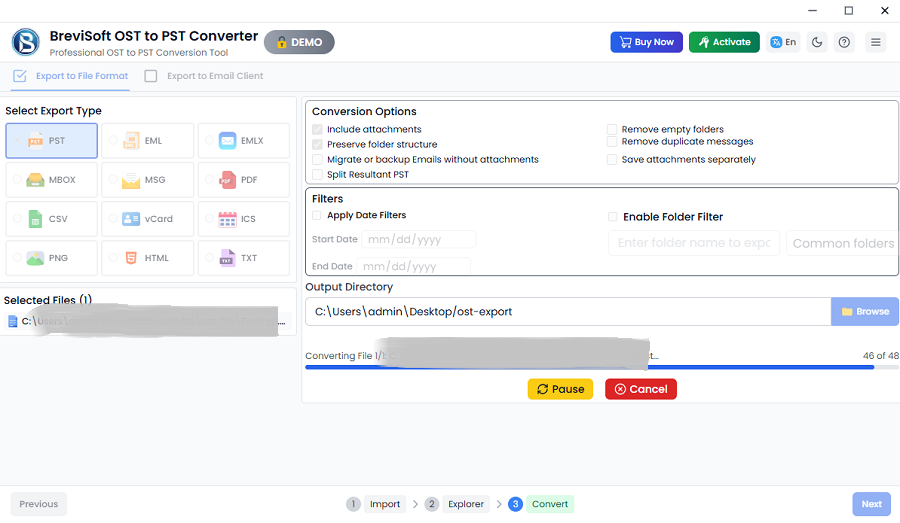Click the DEMO lock badge
Image resolution: width=900 pixels, height=523 pixels.
[299, 42]
